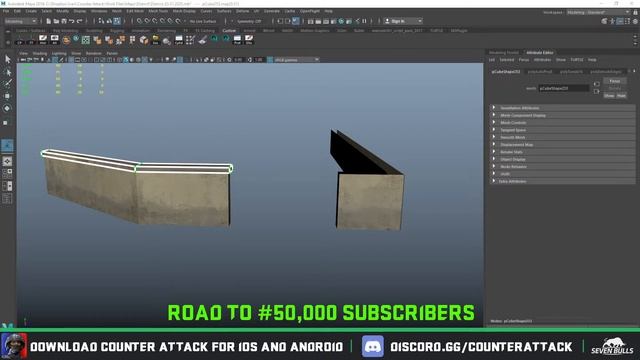Switch to Modeling Toolkit tab
Screen dimensions: 640x360
coord(504,53)
